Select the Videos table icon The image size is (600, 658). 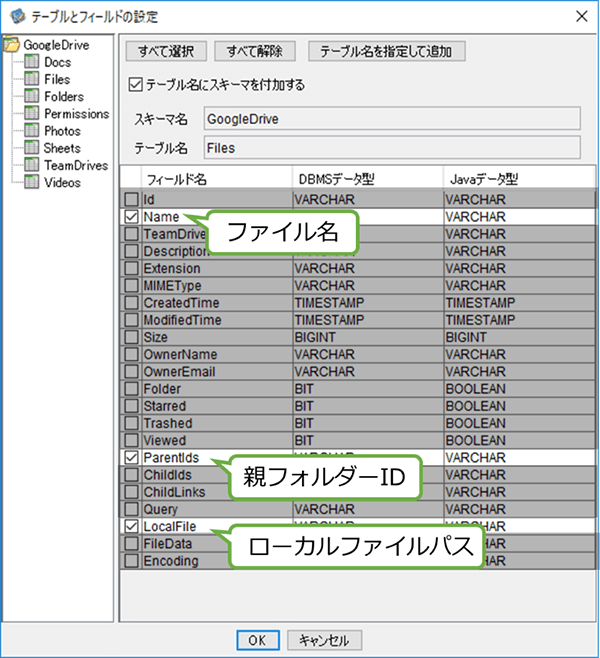(x=31, y=182)
